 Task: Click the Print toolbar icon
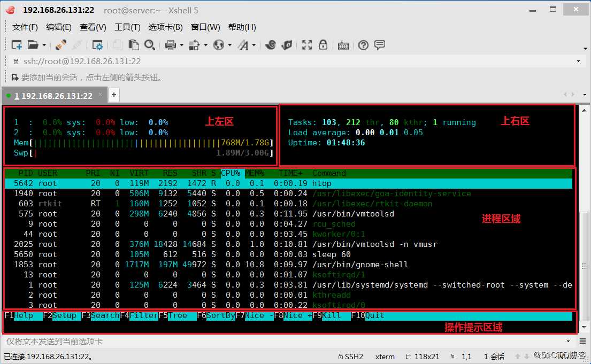pyautogui.click(x=171, y=45)
